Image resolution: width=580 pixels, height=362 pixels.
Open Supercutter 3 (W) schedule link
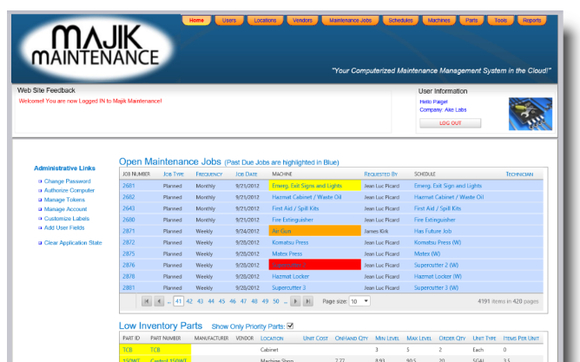point(436,288)
